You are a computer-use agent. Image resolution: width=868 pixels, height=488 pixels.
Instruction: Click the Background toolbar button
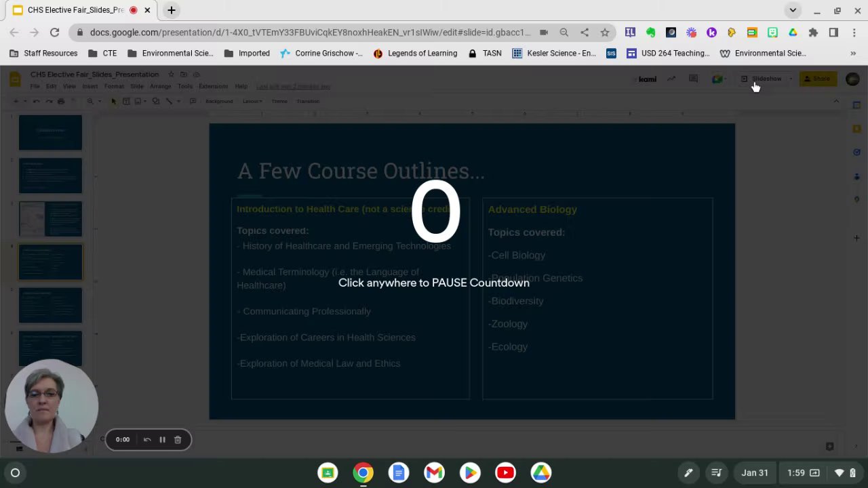[x=219, y=101]
